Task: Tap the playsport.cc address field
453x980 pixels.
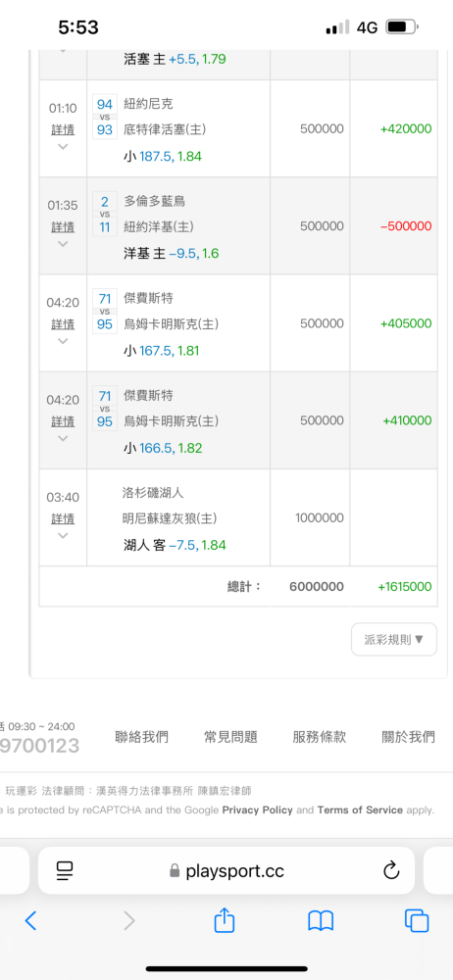Action: [x=226, y=870]
